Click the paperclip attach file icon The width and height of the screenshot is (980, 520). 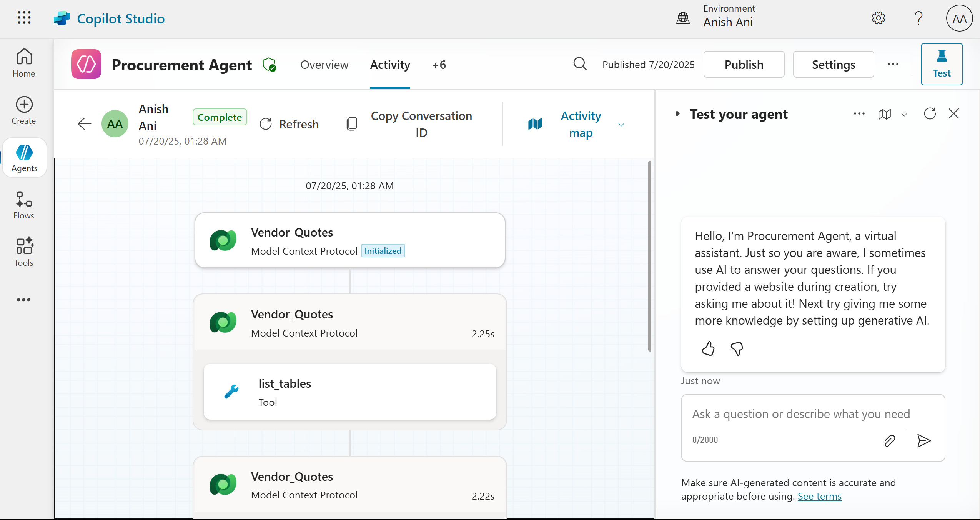point(890,440)
